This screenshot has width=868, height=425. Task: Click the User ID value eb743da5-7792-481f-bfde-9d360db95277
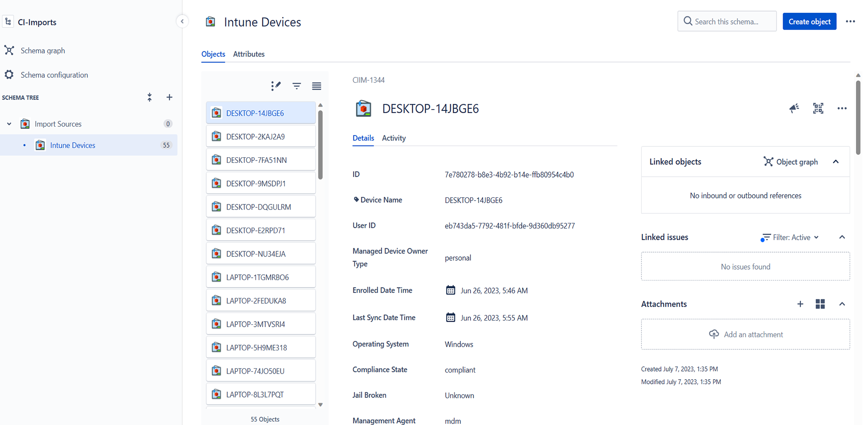[x=509, y=226]
